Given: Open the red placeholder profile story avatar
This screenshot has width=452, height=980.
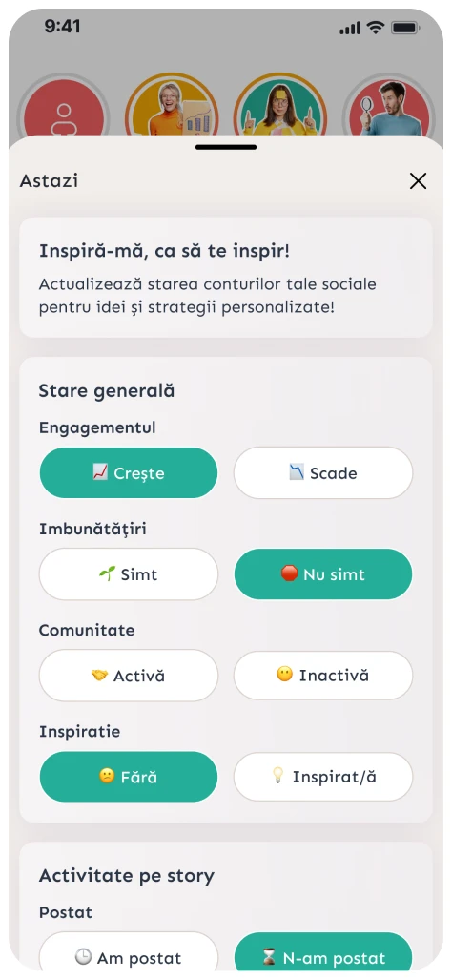Looking at the screenshot, I should [x=63, y=109].
